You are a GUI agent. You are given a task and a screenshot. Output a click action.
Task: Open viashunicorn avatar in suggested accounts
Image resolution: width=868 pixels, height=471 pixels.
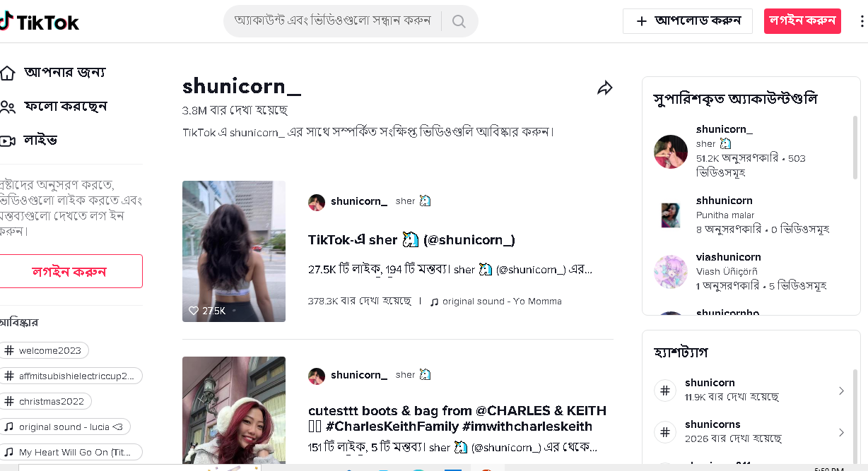pyautogui.click(x=670, y=272)
